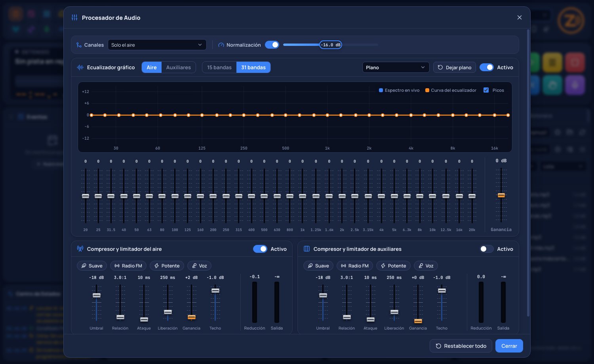Click the 20k band equalizer slider handle

pyautogui.click(x=472, y=196)
